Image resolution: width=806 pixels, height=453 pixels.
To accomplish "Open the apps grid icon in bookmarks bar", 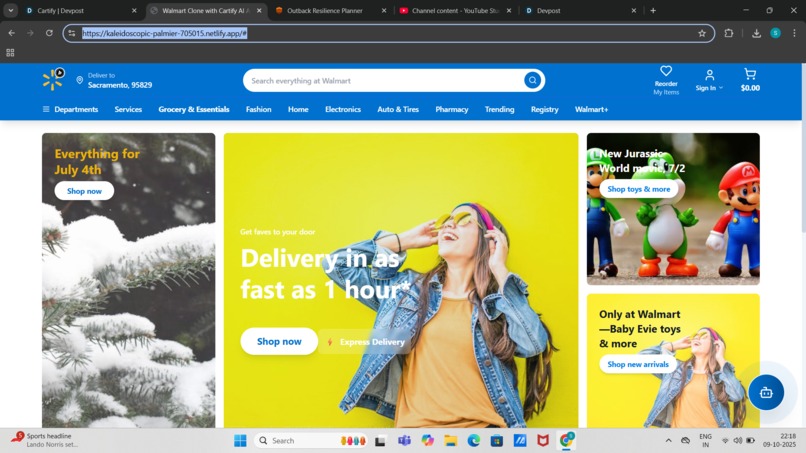I will tap(10, 52).
